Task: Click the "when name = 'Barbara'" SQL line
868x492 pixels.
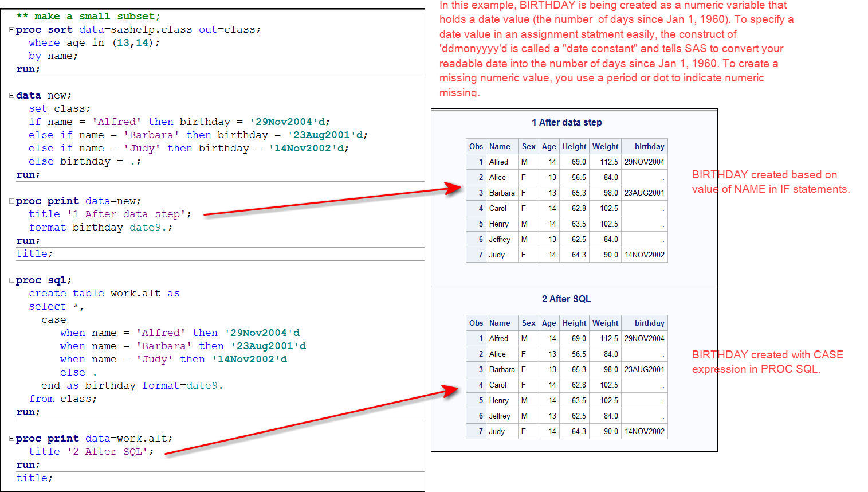Action: pos(183,346)
